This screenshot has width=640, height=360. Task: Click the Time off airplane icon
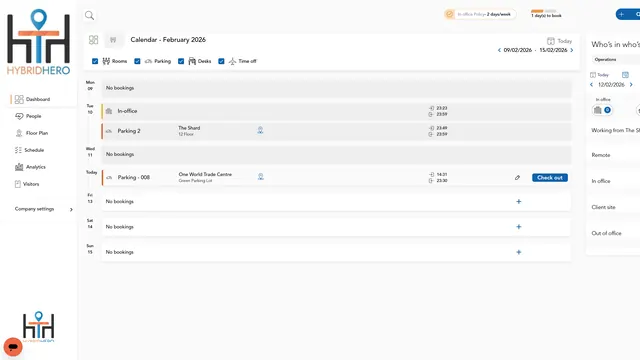tap(232, 61)
